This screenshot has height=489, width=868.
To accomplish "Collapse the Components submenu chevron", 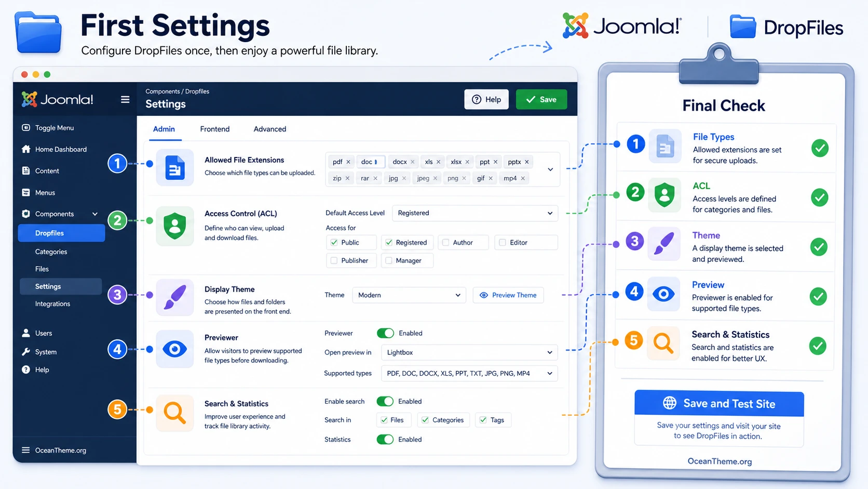I will pos(95,214).
